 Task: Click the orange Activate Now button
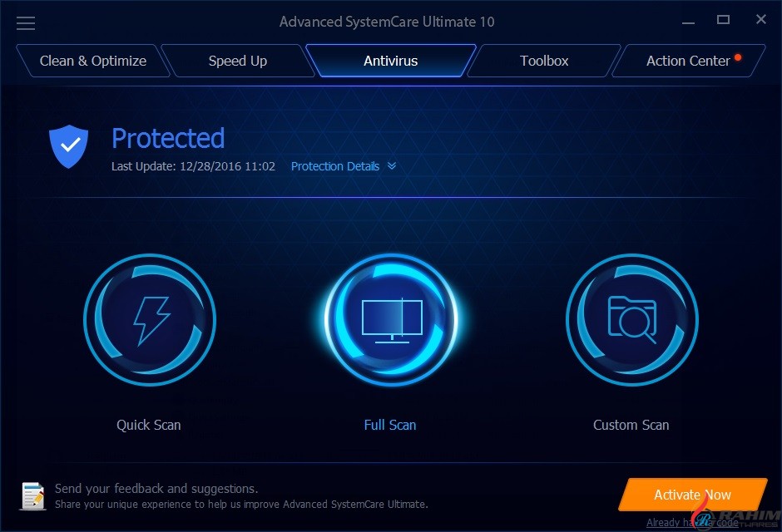pyautogui.click(x=693, y=495)
